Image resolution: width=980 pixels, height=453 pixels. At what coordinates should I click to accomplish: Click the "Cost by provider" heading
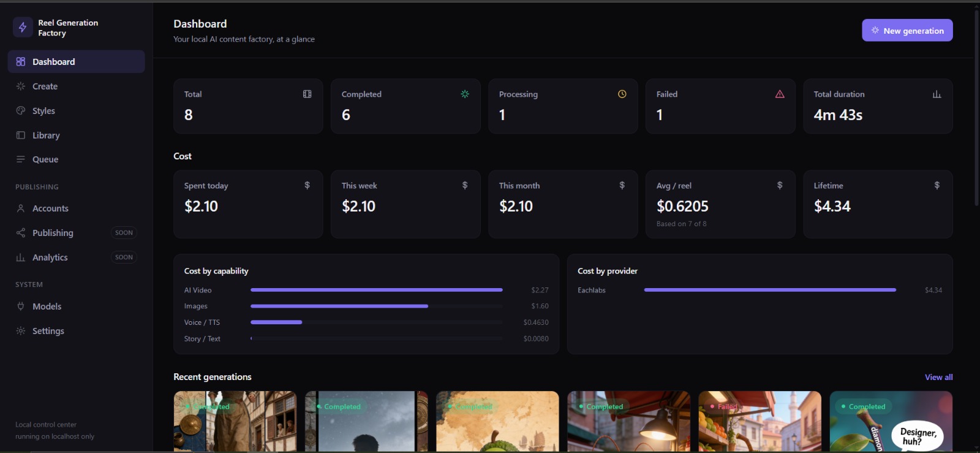[608, 271]
